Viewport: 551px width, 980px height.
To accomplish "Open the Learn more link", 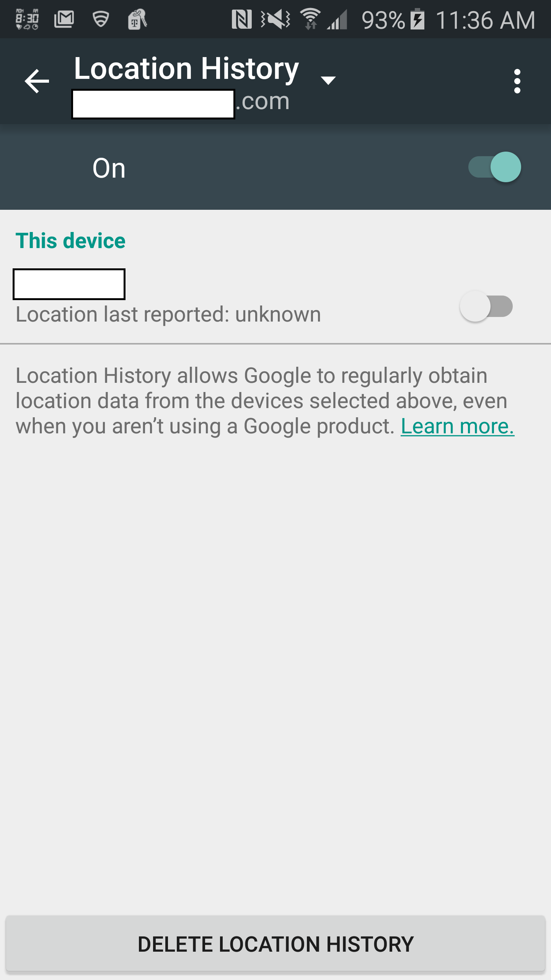I will [x=457, y=426].
